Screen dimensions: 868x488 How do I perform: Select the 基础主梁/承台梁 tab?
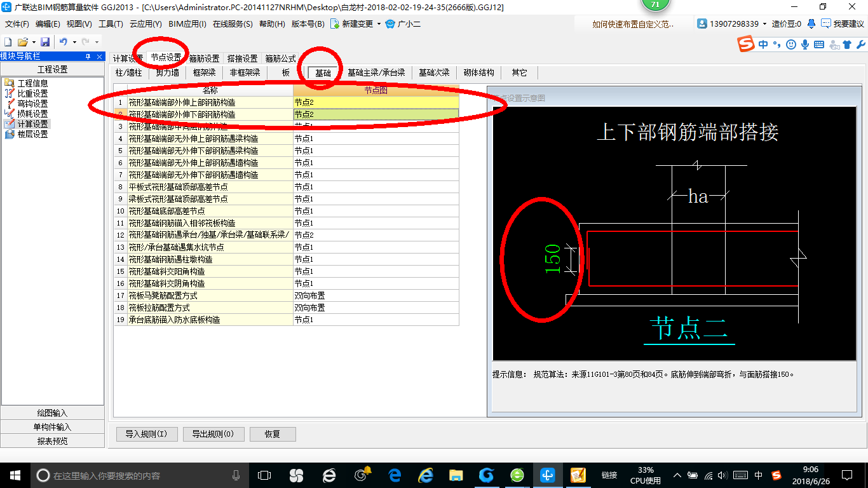tap(376, 72)
